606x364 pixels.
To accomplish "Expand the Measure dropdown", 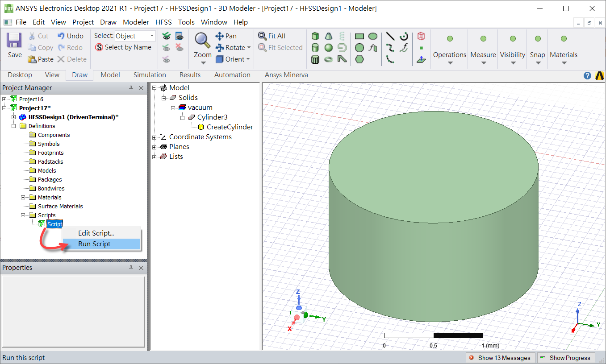I will [x=483, y=63].
